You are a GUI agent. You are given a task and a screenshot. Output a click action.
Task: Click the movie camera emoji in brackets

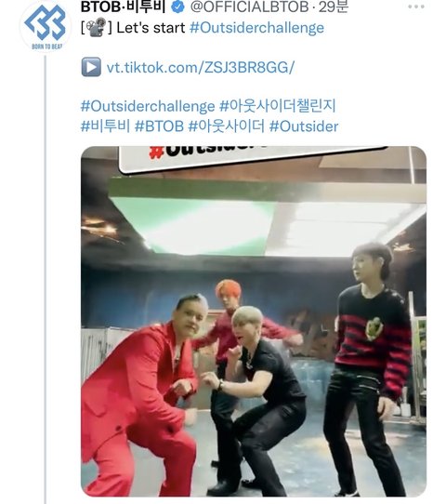pyautogui.click(x=97, y=27)
